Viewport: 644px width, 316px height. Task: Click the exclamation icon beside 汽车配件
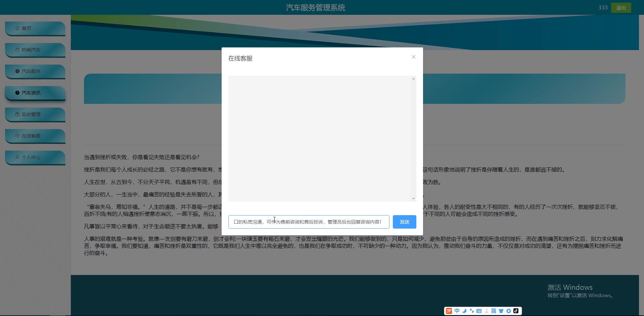pyautogui.click(x=17, y=71)
